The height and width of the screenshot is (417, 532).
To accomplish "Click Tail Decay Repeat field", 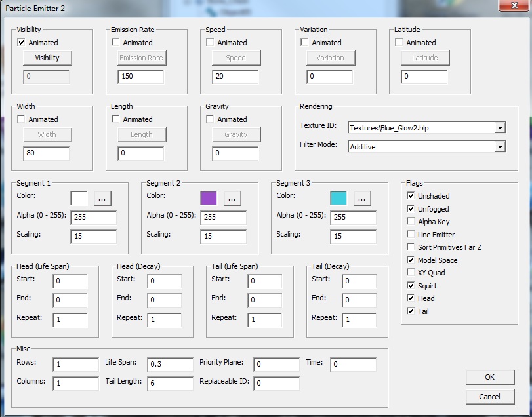I will (x=359, y=320).
